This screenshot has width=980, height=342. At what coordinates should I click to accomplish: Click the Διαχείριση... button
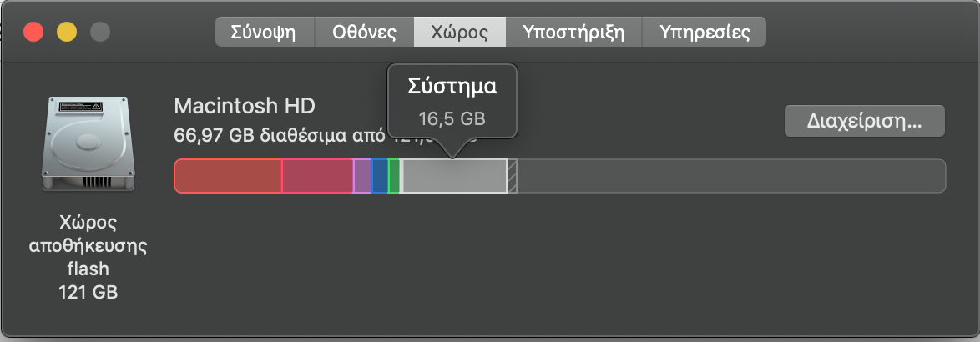coord(864,121)
